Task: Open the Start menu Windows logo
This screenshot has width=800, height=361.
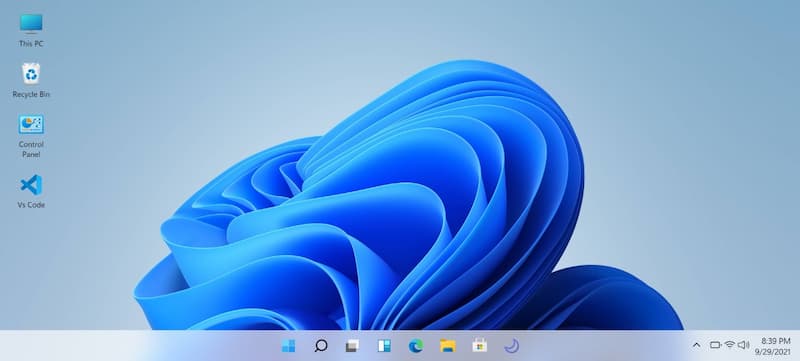Action: pos(288,346)
